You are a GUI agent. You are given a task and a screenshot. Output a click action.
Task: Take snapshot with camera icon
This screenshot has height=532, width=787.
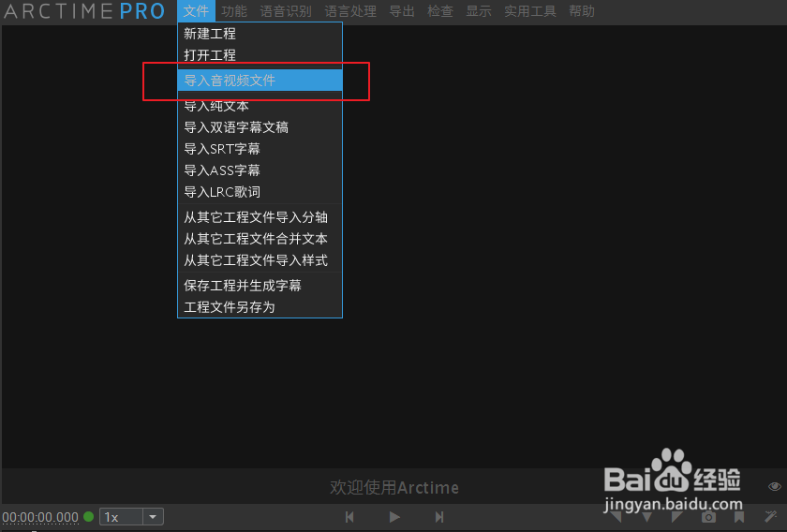[708, 517]
